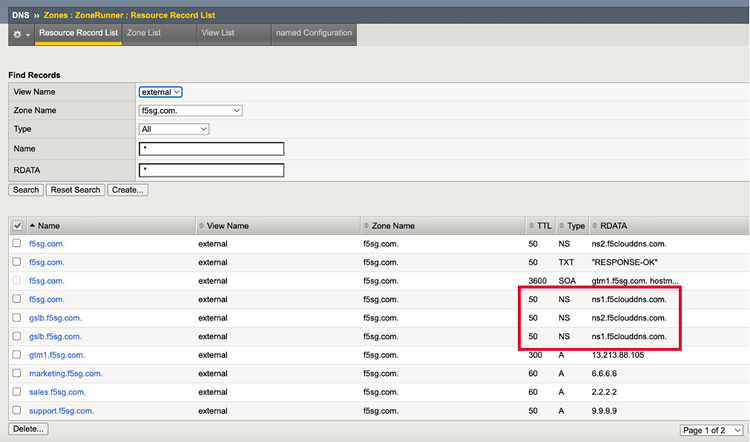The image size is (750, 442).
Task: Open the Type filter dropdown
Action: click(174, 129)
